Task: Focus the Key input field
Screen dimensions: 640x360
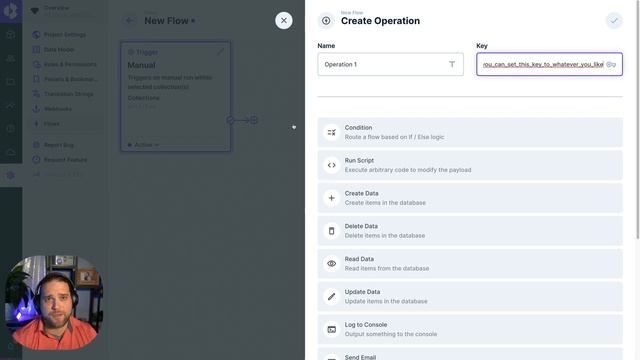Action: click(549, 64)
